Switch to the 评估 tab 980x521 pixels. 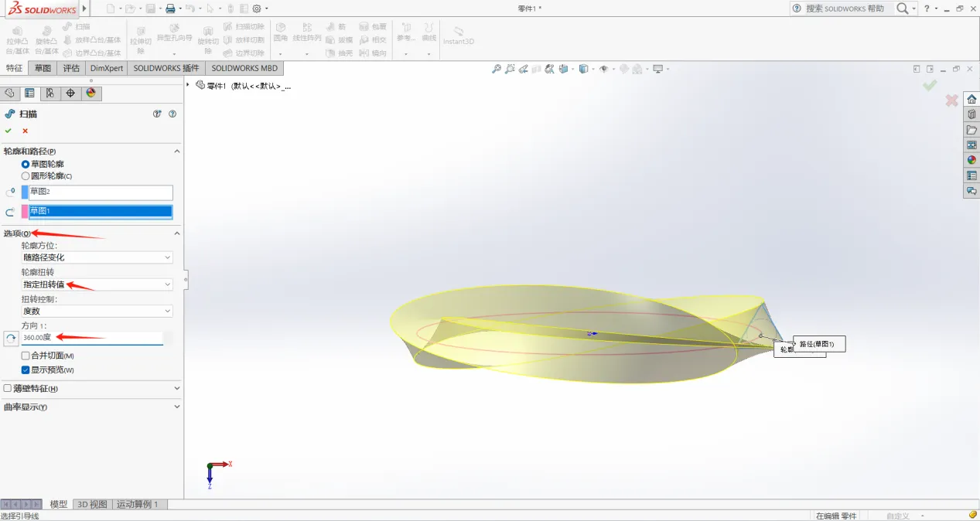tap(71, 68)
